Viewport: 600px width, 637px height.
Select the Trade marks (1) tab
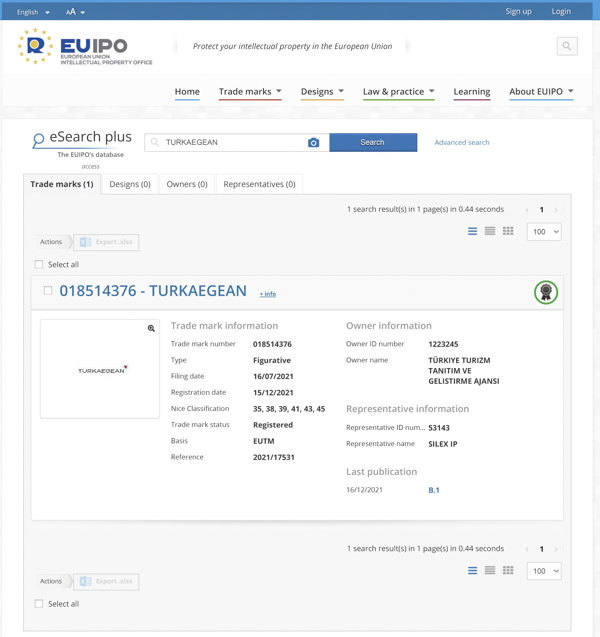pos(62,184)
